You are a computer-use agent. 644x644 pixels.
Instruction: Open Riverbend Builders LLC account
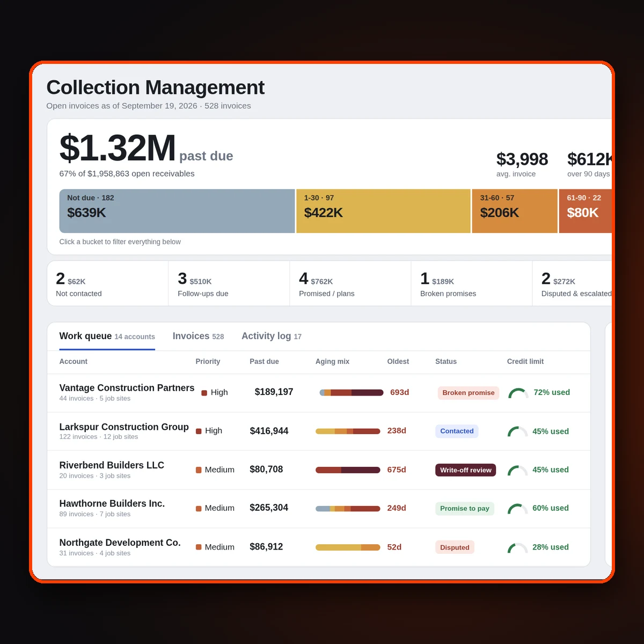tap(112, 465)
